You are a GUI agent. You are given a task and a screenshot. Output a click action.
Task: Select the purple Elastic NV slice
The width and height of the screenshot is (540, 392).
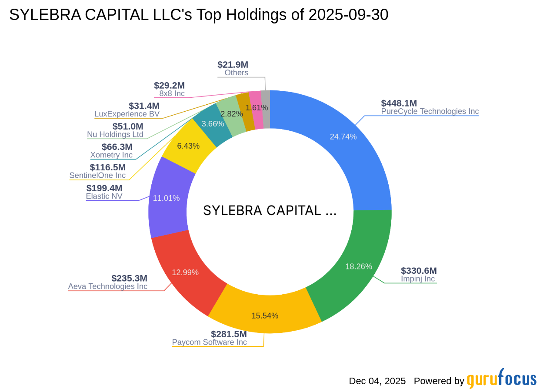pyautogui.click(x=166, y=198)
